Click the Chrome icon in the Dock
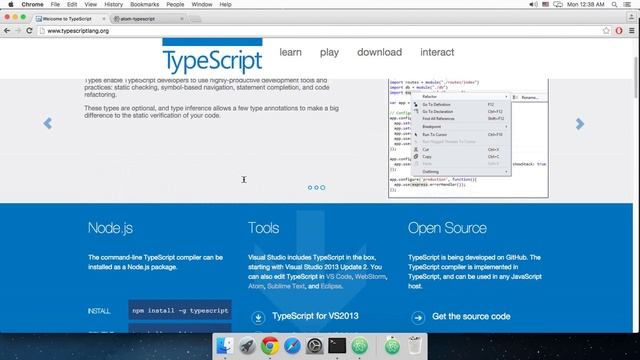The image size is (640, 360). [270, 346]
